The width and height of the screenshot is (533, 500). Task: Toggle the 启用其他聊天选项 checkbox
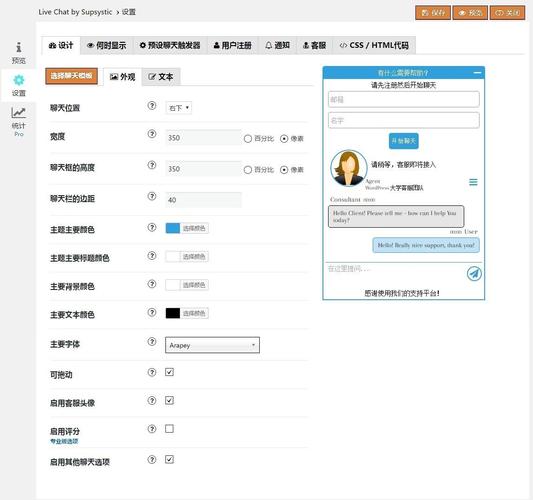click(169, 459)
